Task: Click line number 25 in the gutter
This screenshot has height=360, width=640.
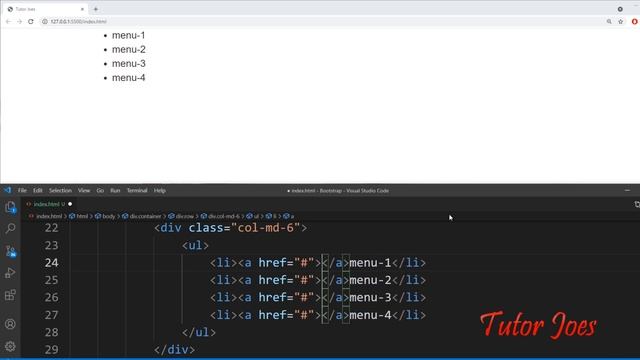Action: coord(51,280)
